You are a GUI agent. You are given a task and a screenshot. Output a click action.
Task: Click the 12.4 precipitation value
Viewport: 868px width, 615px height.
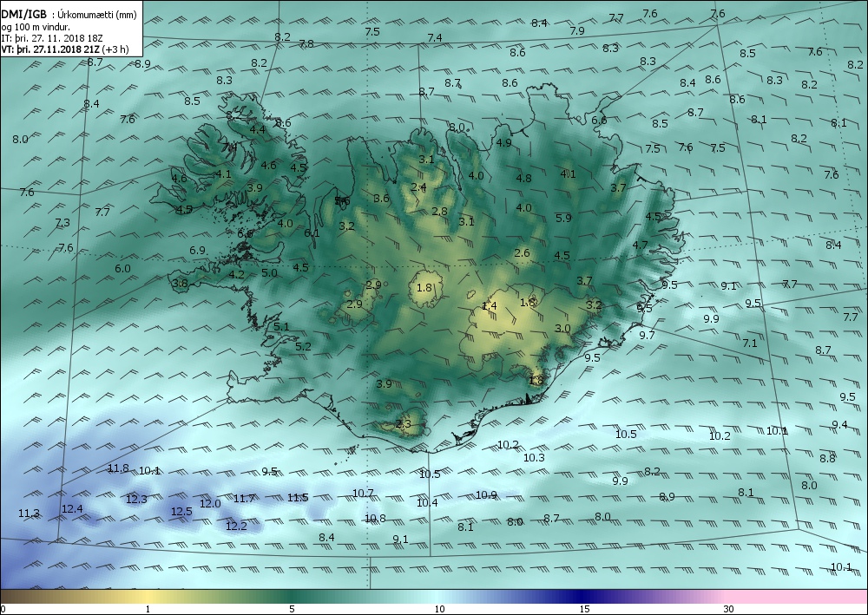point(72,508)
